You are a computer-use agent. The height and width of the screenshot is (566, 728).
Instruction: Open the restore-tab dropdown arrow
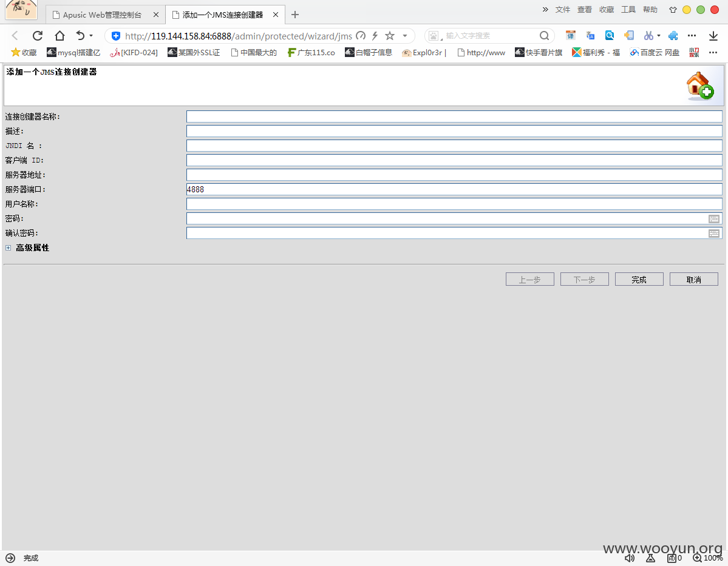91,36
